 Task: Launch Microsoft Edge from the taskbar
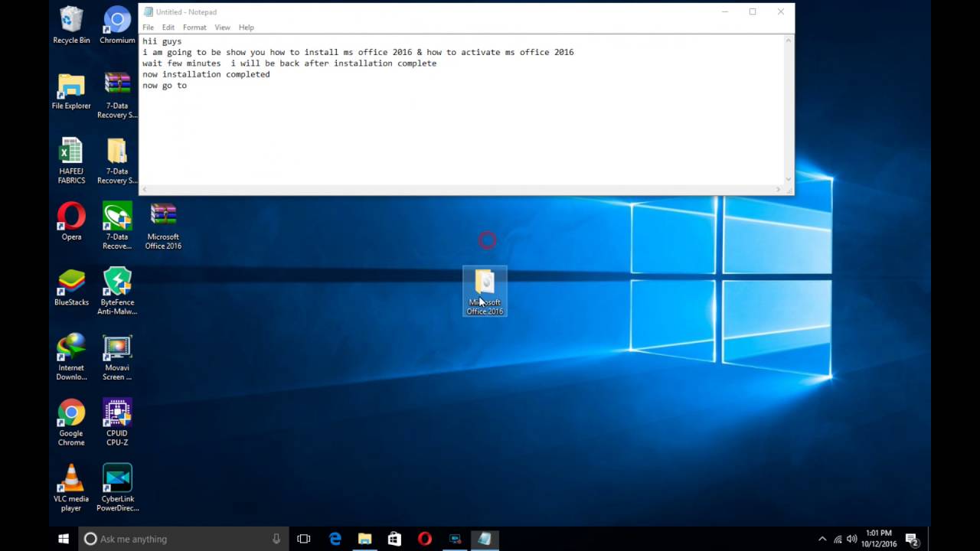point(335,539)
